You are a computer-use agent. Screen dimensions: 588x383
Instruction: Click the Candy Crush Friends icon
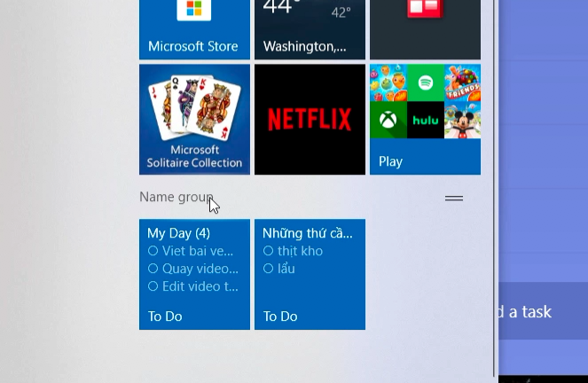tap(462, 82)
